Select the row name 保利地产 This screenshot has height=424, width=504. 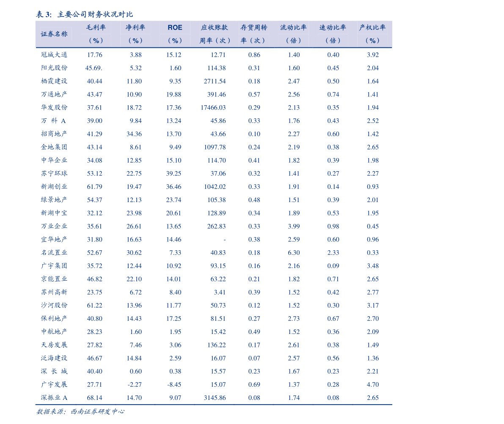54,318
